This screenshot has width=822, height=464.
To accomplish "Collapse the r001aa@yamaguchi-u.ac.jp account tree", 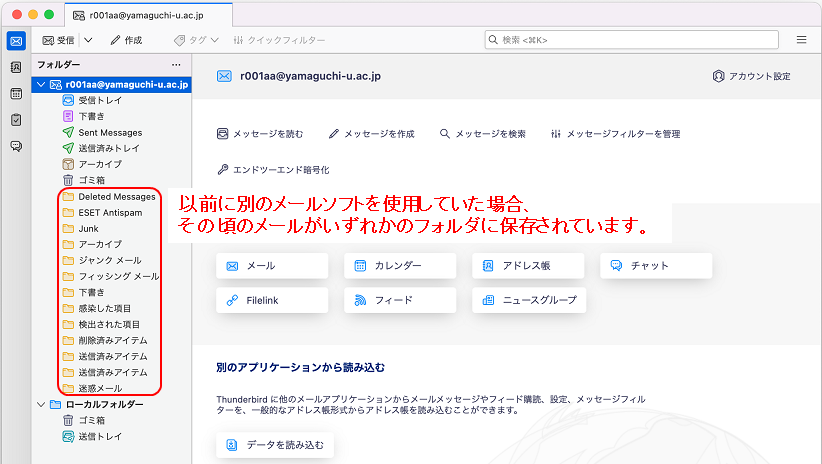I will pyautogui.click(x=41, y=84).
